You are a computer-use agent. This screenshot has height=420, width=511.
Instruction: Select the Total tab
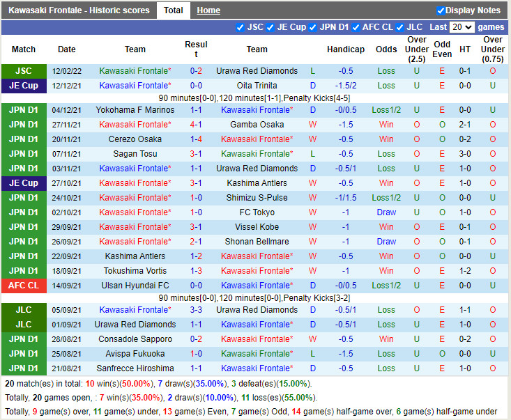[x=173, y=10]
